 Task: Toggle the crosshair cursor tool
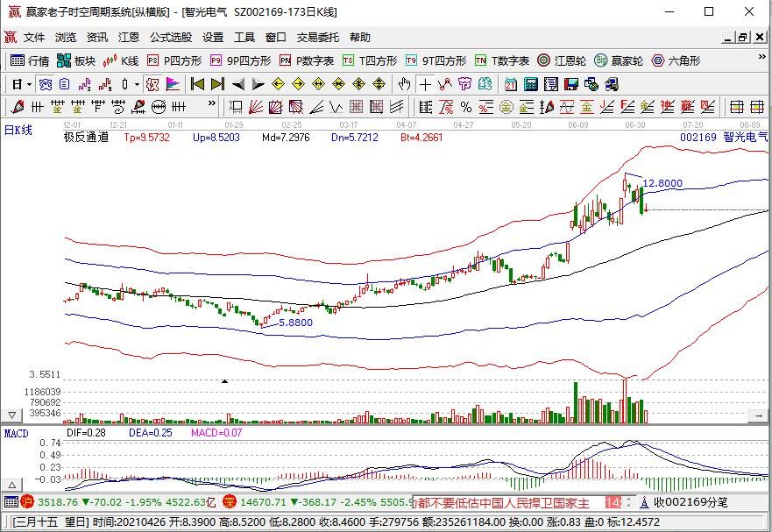pos(425,84)
